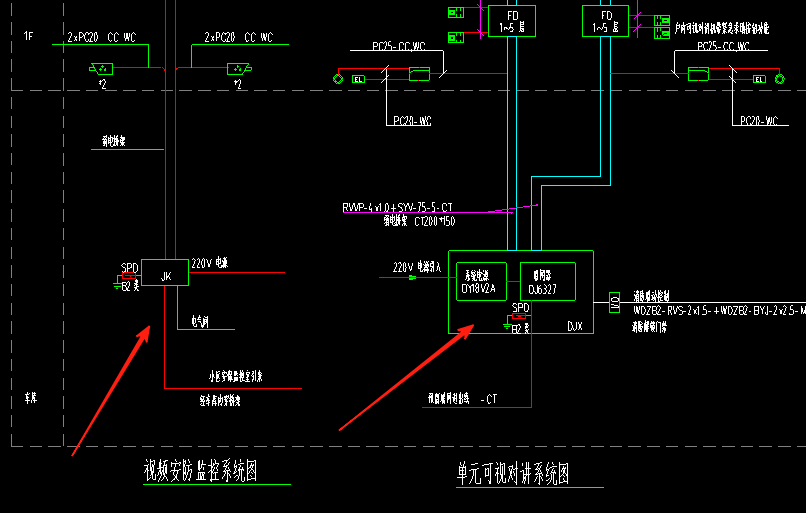Select the 1F floor label
This screenshot has width=806, height=513.
point(28,36)
